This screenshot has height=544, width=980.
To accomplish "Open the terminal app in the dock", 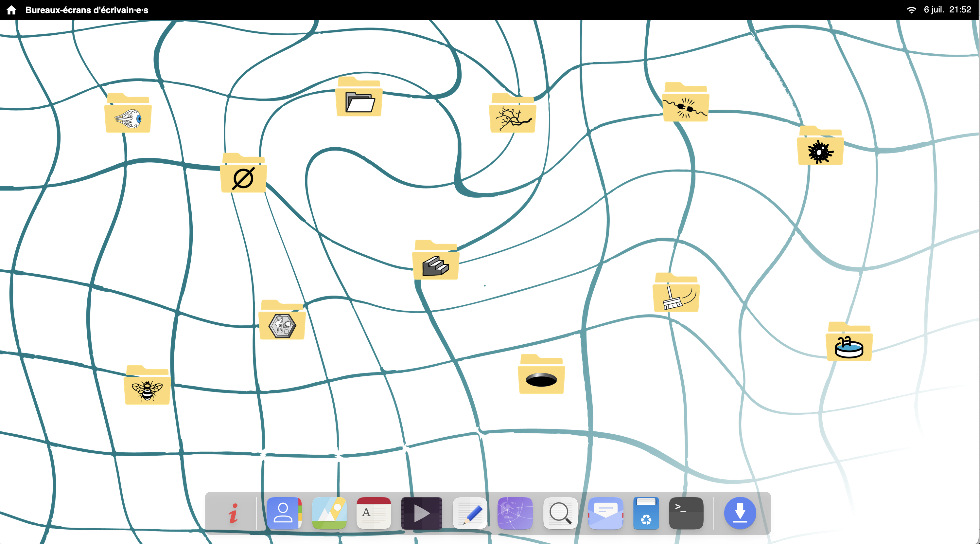I will click(x=686, y=513).
